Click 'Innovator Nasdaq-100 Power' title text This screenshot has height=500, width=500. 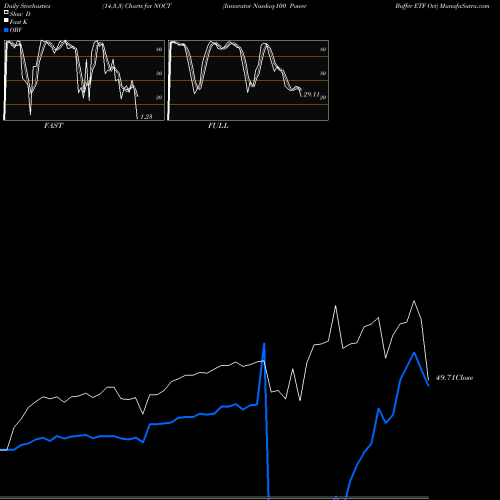click(265, 6)
